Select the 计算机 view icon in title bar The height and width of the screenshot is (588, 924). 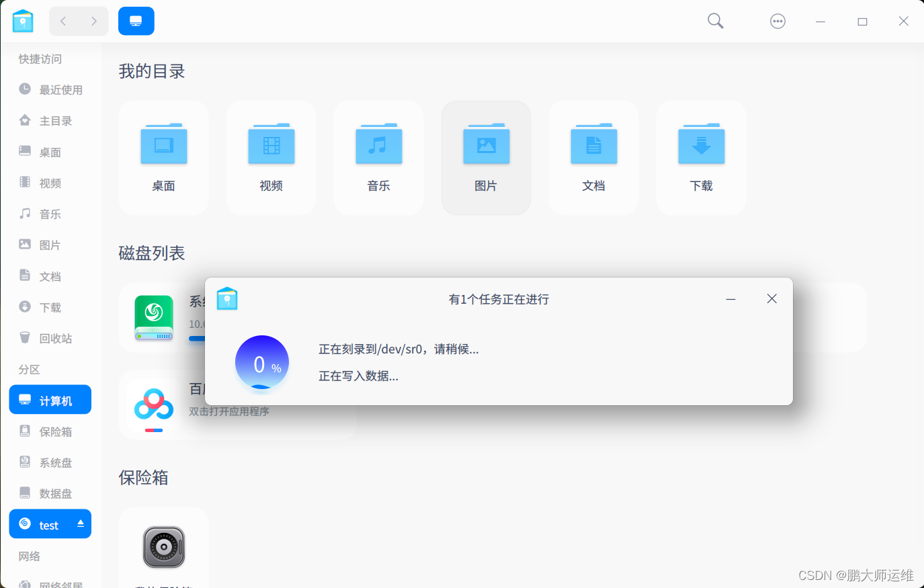[x=136, y=21]
